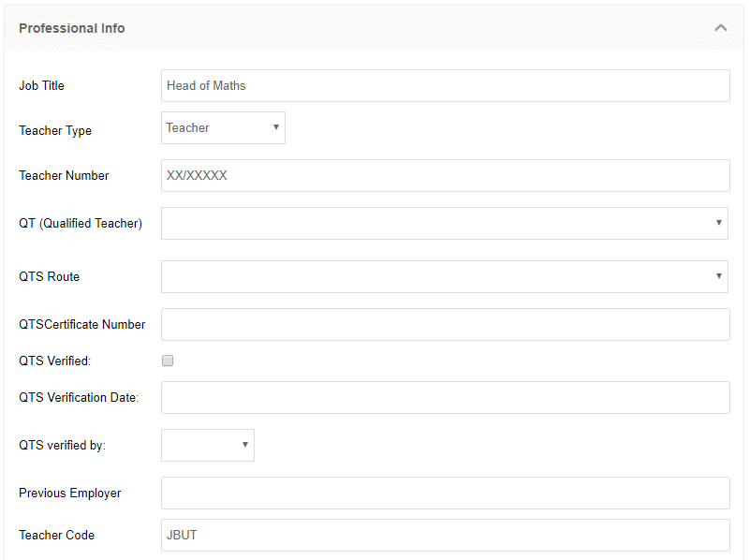The image size is (750, 560).
Task: Collapse the Professional Info section chevron
Action: tap(720, 28)
